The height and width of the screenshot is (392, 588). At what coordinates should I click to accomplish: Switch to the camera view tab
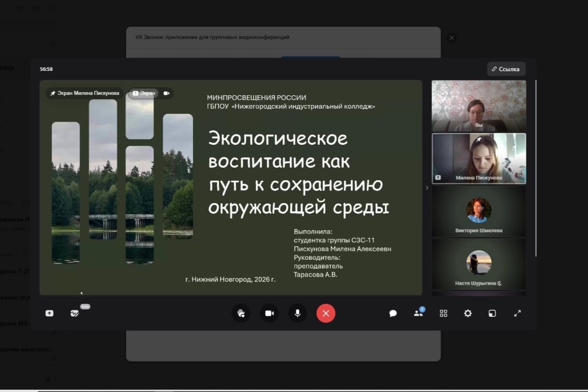coord(166,93)
